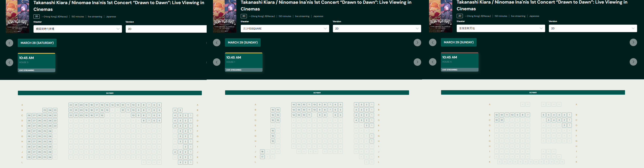
Task: Click concert poster in iSQUARE panel
Action: pyautogui.click(x=225, y=16)
